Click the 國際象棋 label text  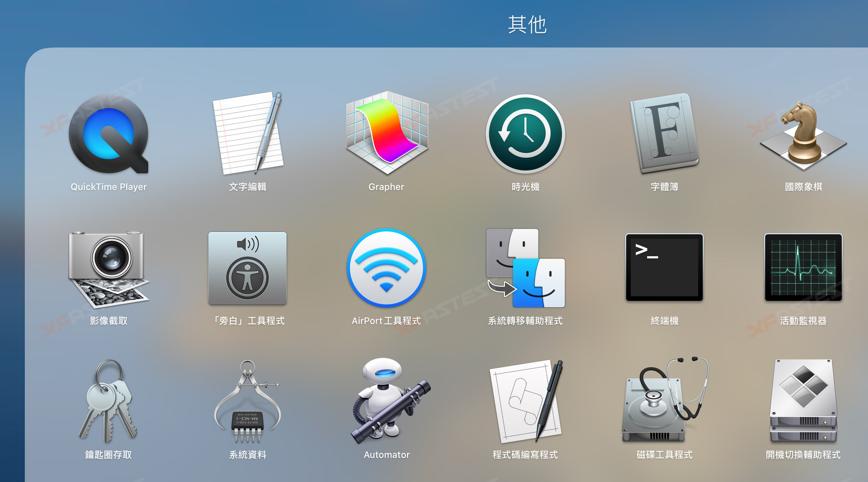[x=803, y=187]
